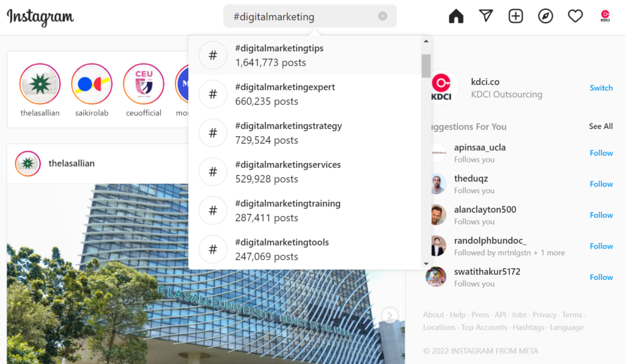
Task: Open kdci.co profile name
Action: click(485, 82)
